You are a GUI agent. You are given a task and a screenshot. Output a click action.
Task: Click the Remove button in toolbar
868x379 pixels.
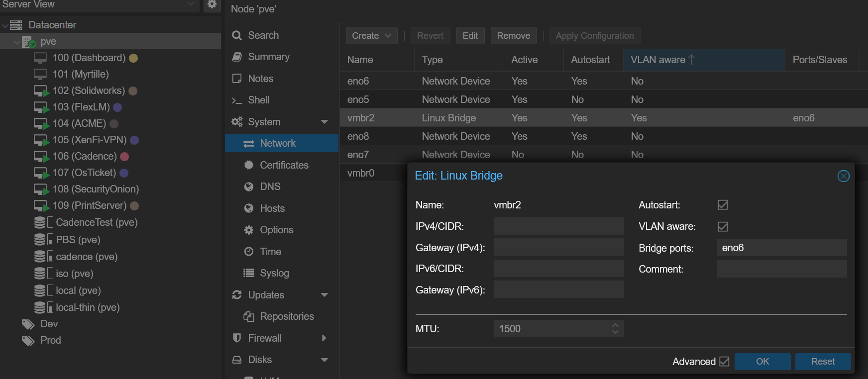point(513,36)
